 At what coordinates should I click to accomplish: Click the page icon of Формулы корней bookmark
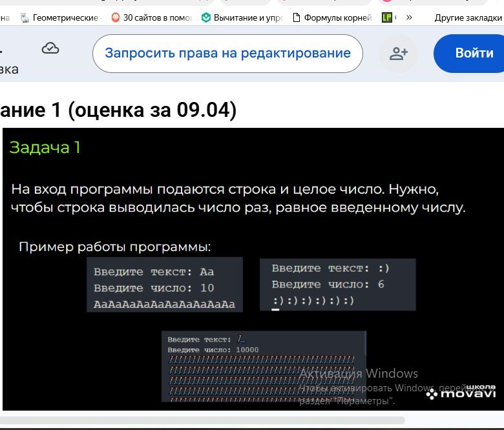pyautogui.click(x=297, y=17)
